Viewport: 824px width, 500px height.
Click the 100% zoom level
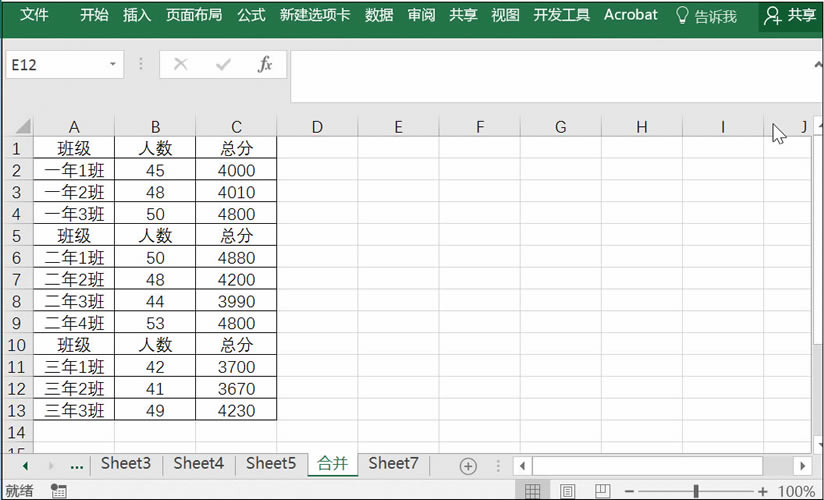pos(796,492)
